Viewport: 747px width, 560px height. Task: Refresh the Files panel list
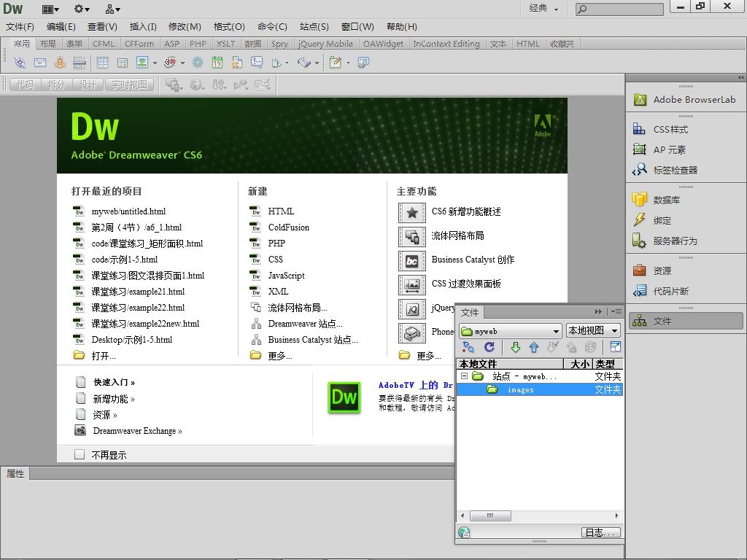click(489, 347)
